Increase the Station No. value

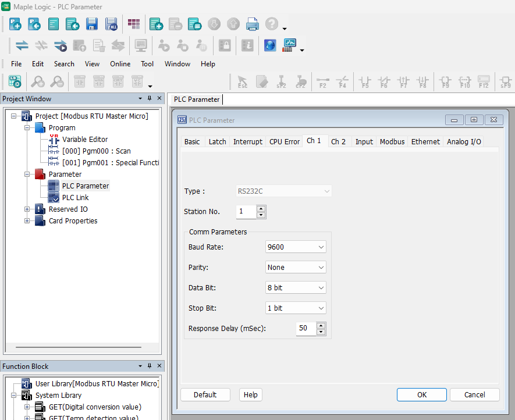click(x=261, y=208)
